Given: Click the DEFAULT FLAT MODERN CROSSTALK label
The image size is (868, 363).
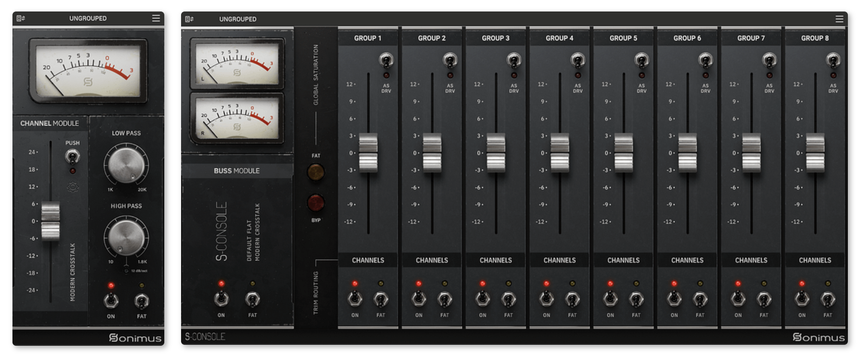Looking at the screenshot, I should click(253, 233).
